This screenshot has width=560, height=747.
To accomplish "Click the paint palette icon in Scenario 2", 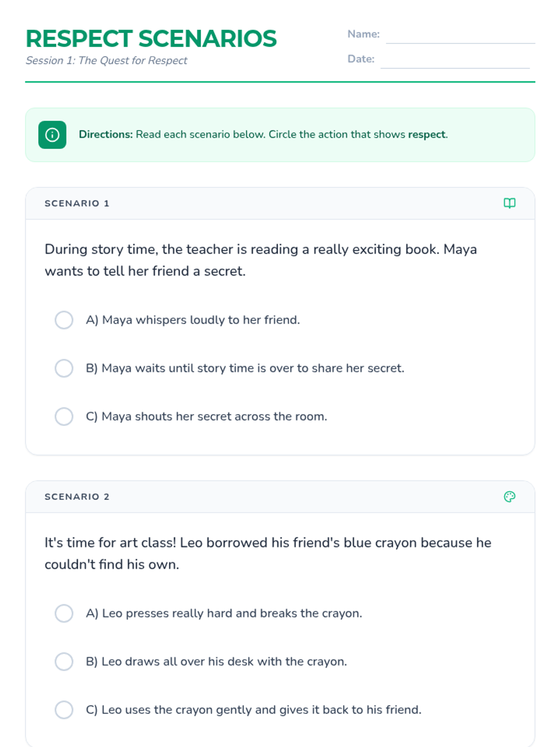I will pos(509,497).
